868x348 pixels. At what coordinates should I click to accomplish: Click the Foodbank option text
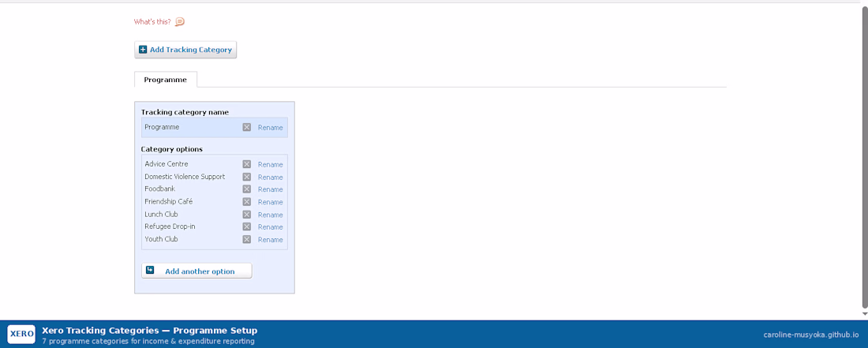160,189
